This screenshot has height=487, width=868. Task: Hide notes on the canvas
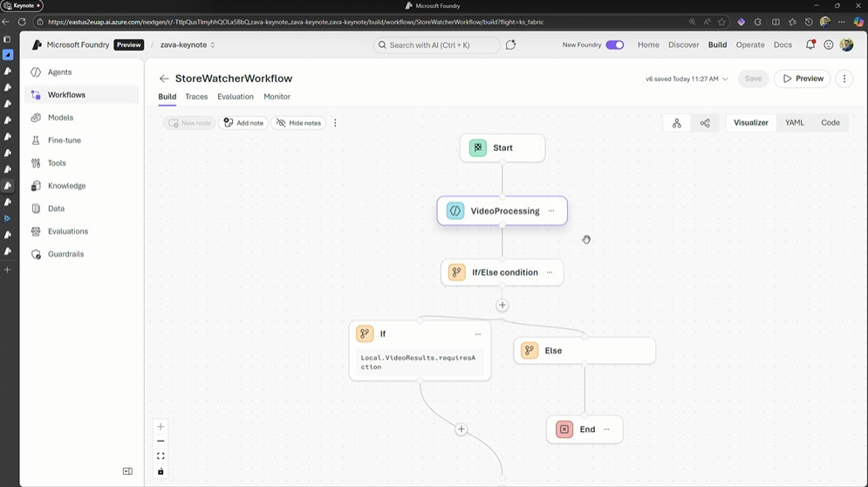(298, 123)
